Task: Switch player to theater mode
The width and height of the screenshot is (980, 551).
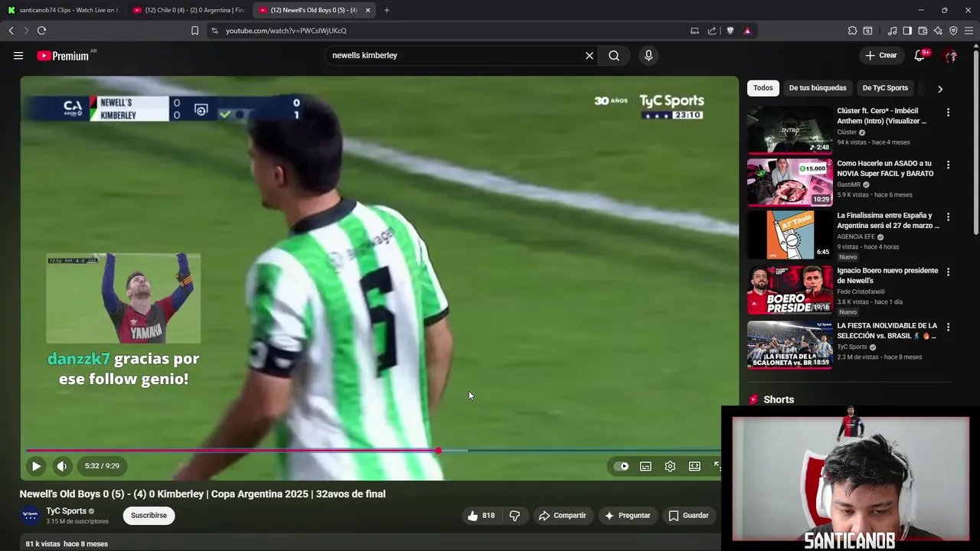Action: pyautogui.click(x=694, y=466)
